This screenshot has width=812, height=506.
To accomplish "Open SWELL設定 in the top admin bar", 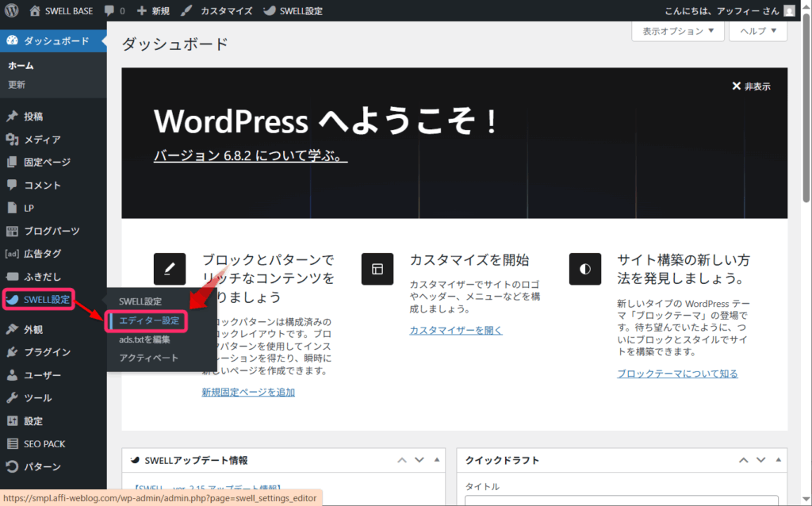I will click(293, 11).
